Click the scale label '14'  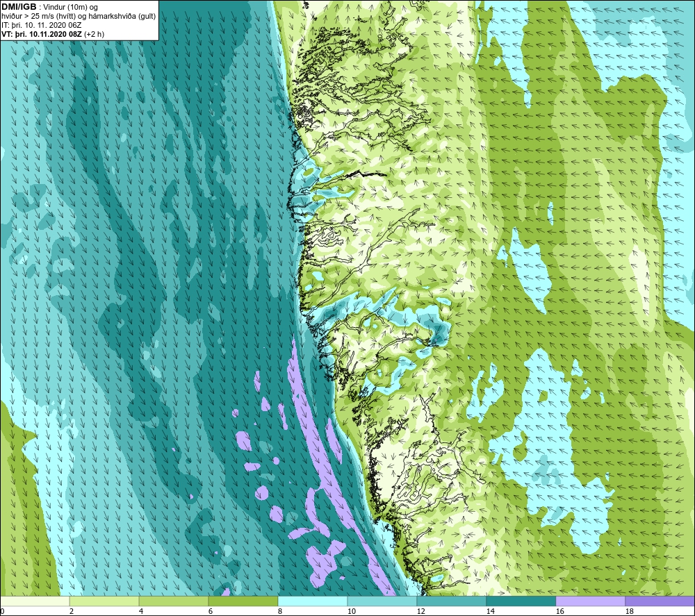point(491,611)
